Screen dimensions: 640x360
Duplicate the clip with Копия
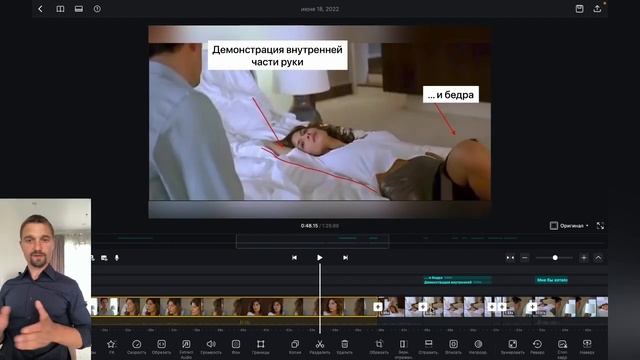click(x=295, y=347)
